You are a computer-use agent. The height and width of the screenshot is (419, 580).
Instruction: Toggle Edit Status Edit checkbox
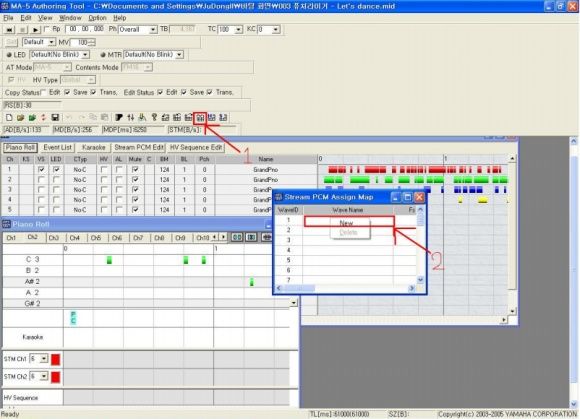160,92
